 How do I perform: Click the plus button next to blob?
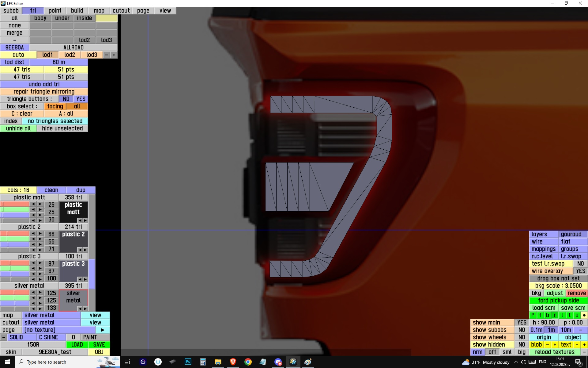click(x=555, y=345)
